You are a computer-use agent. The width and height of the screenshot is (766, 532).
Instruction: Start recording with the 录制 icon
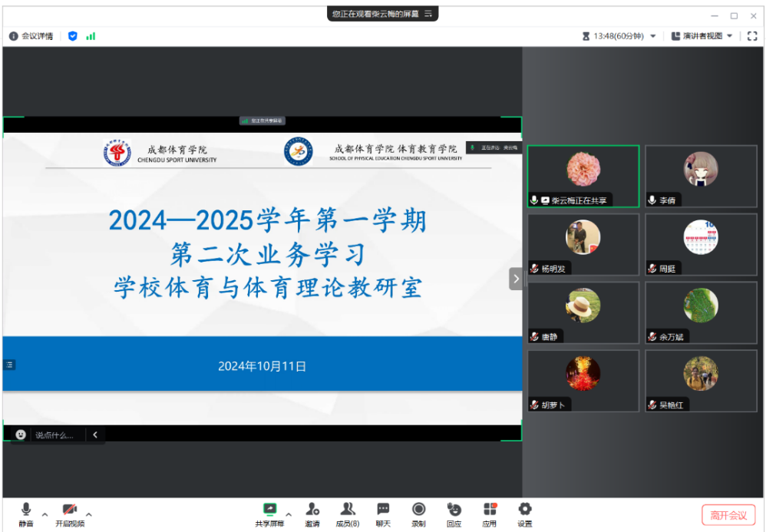tap(418, 513)
